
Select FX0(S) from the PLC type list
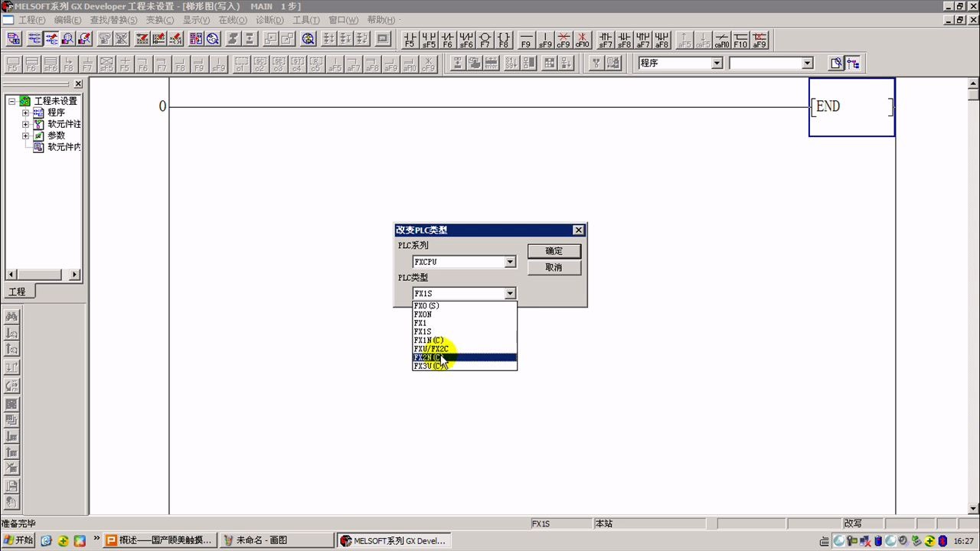[x=465, y=305]
